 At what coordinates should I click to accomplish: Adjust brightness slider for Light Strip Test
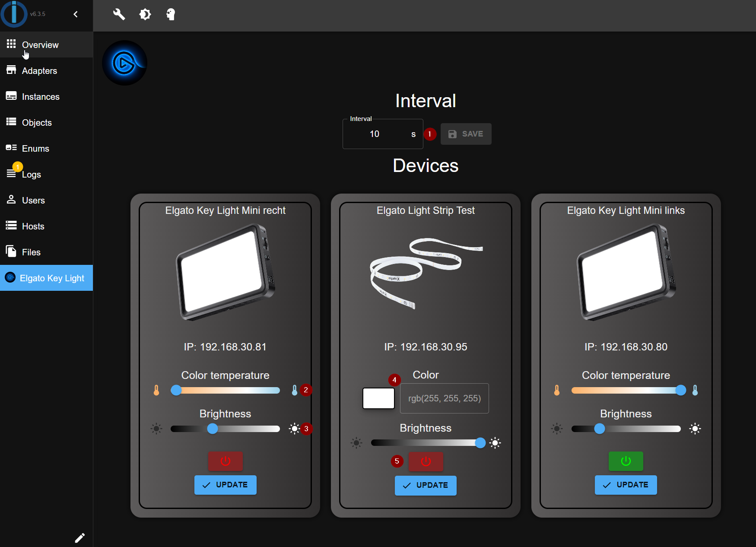point(426,442)
